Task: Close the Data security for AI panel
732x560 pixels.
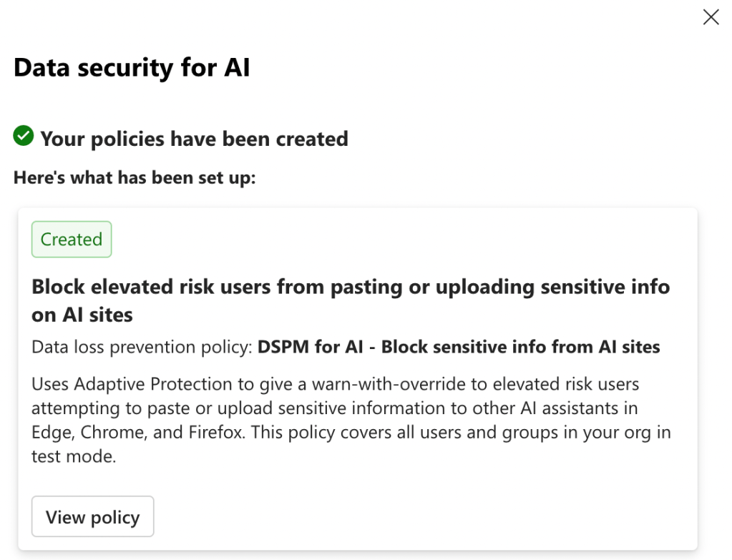Action: coord(711,17)
